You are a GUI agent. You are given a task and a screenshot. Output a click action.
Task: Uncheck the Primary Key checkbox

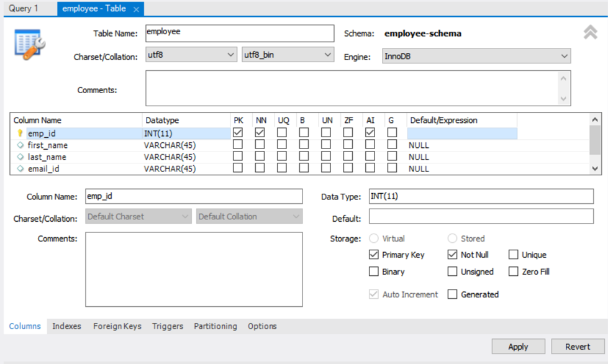(374, 255)
